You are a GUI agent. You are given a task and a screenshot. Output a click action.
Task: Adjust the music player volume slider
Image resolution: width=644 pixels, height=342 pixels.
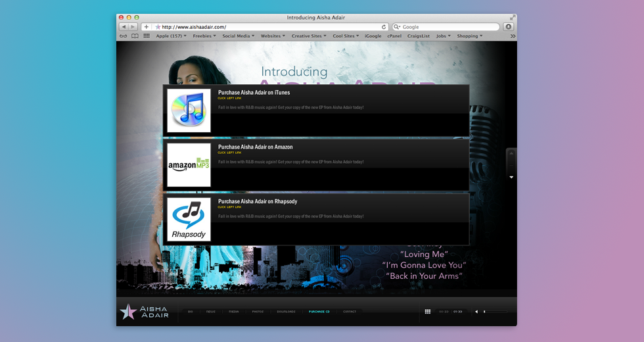pos(495,312)
